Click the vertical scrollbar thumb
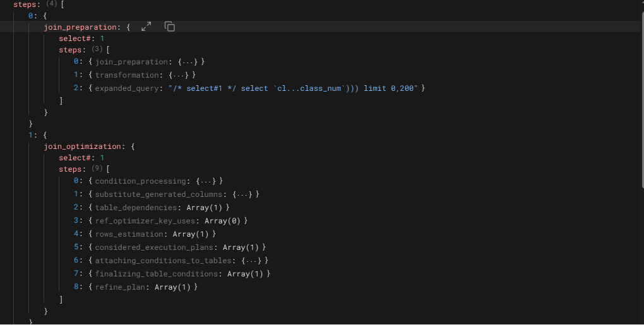This screenshot has width=644, height=325. 642,100
